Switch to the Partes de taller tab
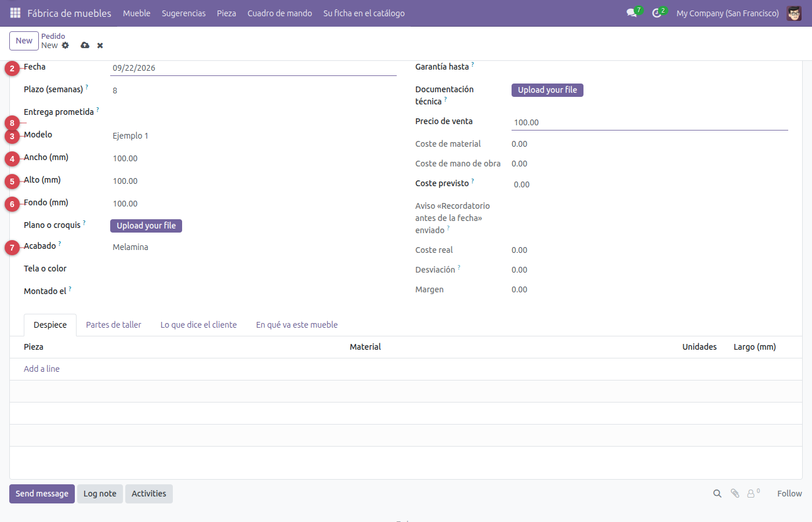The width and height of the screenshot is (812, 522). tap(114, 325)
